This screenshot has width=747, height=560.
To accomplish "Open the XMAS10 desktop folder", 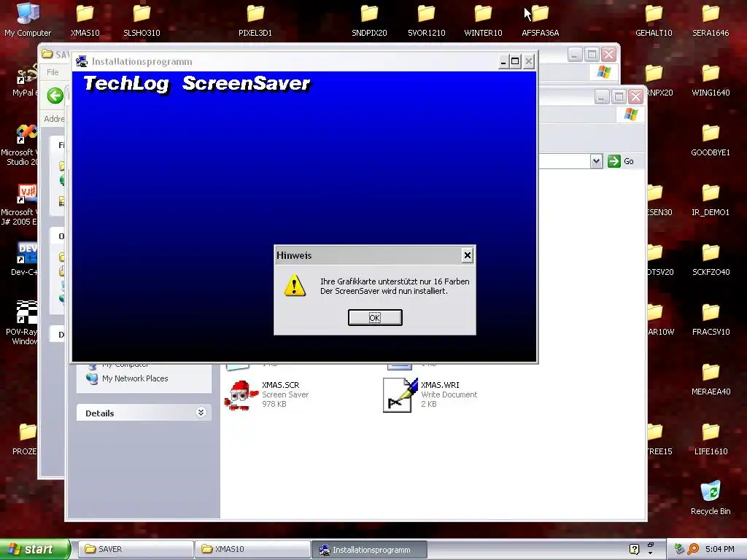I will [x=85, y=20].
